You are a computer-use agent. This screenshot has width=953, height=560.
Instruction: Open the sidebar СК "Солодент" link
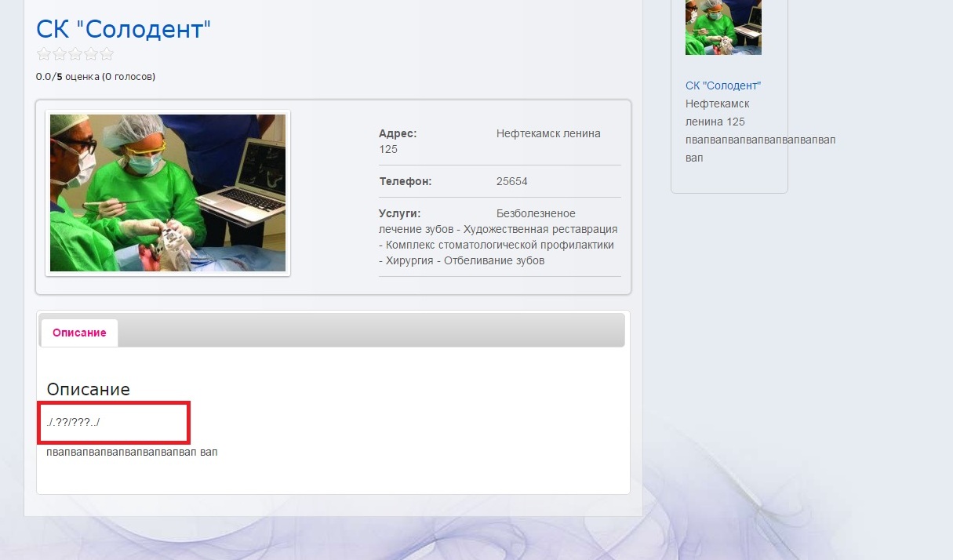(x=723, y=85)
